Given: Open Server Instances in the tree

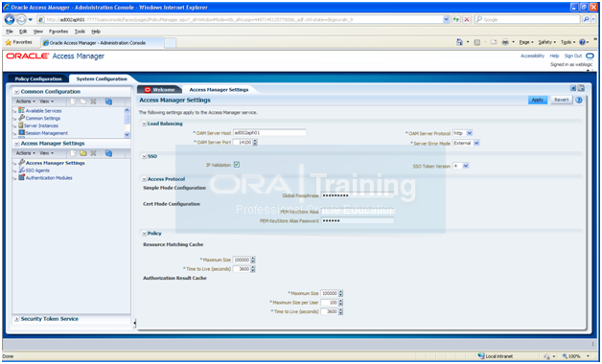Looking at the screenshot, I should (x=41, y=125).
